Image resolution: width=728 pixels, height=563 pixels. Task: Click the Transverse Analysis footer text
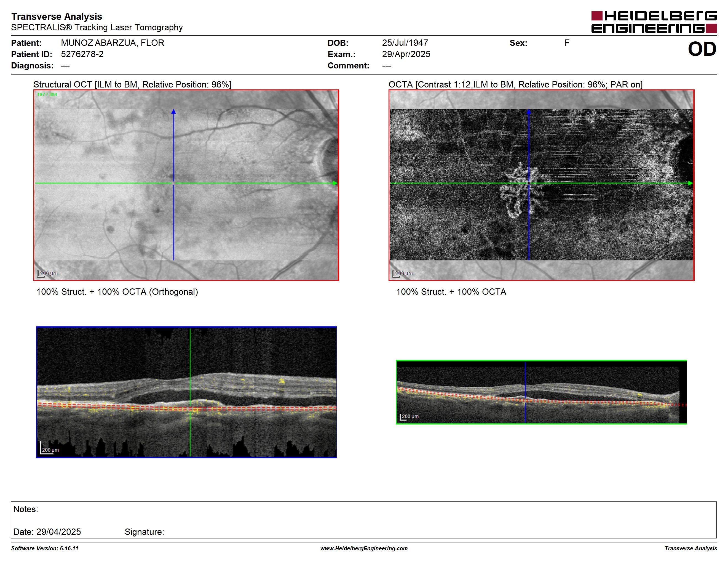pyautogui.click(x=691, y=548)
